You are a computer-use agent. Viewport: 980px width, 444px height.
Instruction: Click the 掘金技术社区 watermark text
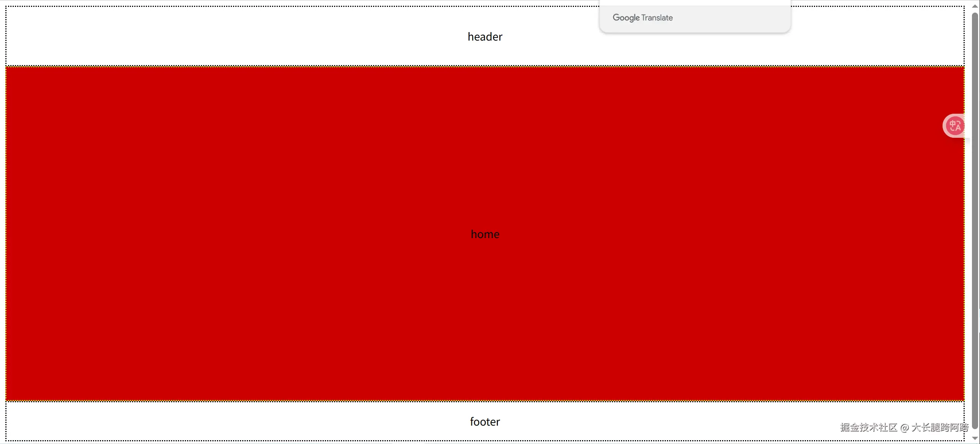click(869, 428)
